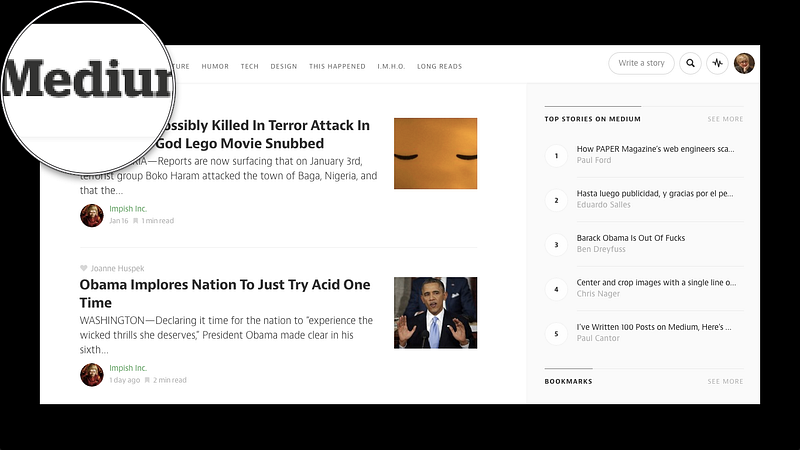Image resolution: width=800 pixels, height=450 pixels.
Task: Bookmark the 2 min read Obama story
Action: [x=147, y=380]
